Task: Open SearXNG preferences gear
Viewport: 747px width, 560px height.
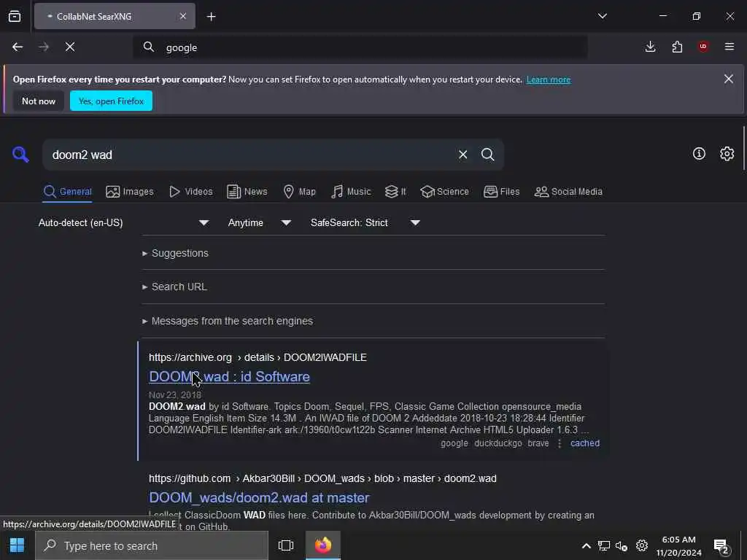Action: tap(727, 153)
